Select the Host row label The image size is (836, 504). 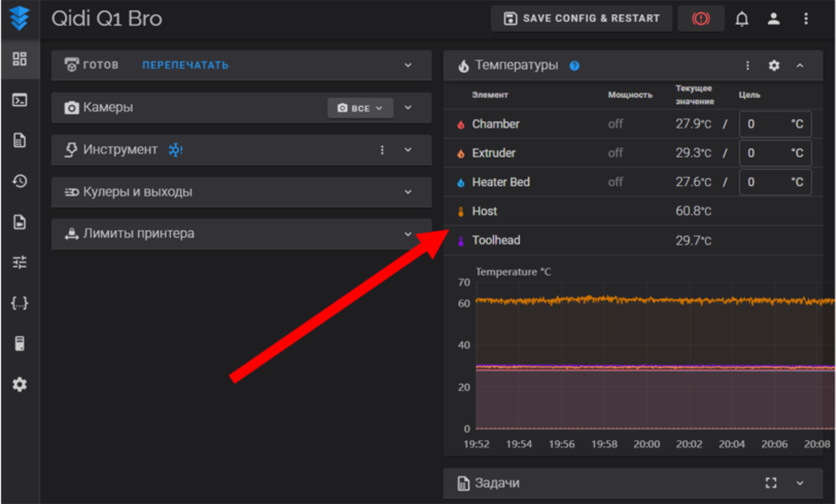click(484, 212)
